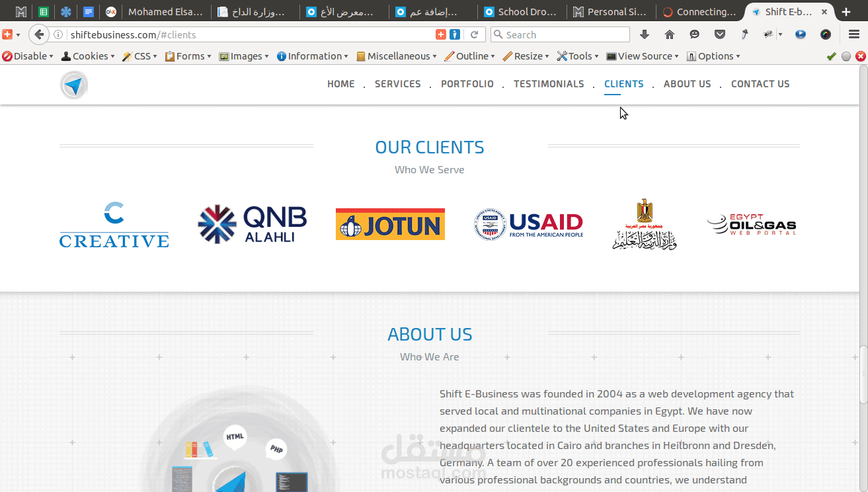Save page to Pocket icon
Image resolution: width=868 pixels, height=492 pixels.
tap(720, 34)
